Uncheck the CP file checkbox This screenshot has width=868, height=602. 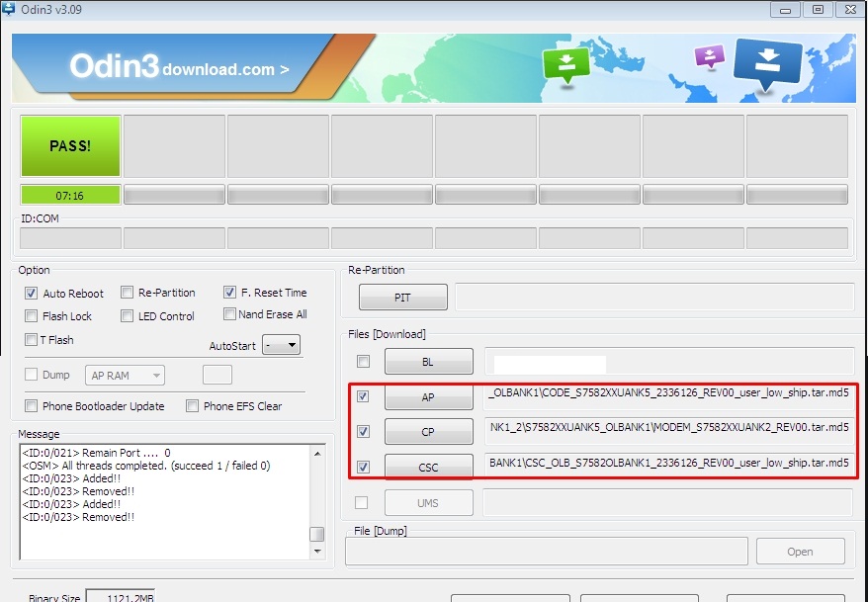click(363, 432)
